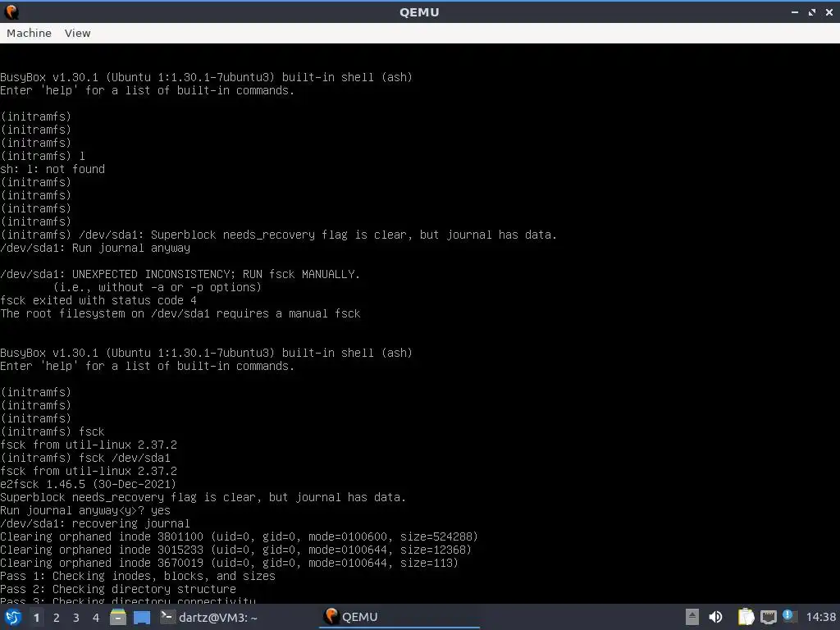This screenshot has width=840, height=630.
Task: Open the Lubuntu start menu icon
Action: pyautogui.click(x=13, y=617)
